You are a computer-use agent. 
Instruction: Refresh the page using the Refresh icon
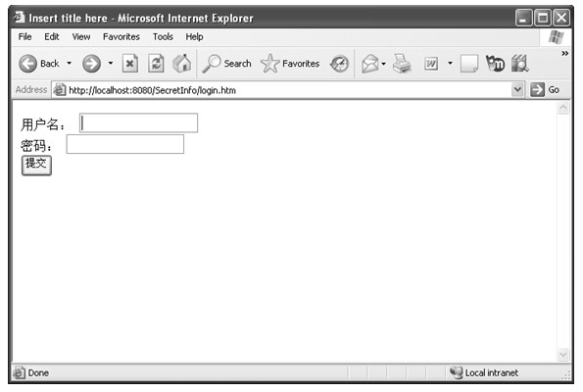(x=156, y=64)
